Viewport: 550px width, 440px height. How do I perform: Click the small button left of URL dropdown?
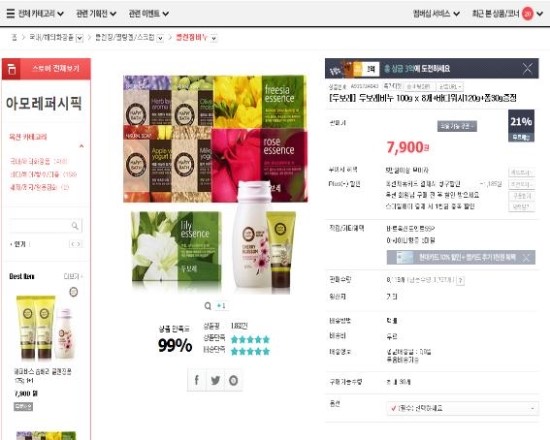click(x=420, y=86)
